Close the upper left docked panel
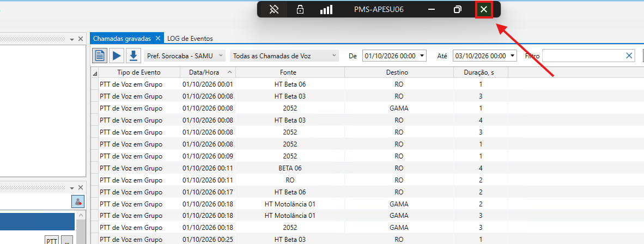This screenshot has width=644, height=244. [81, 39]
